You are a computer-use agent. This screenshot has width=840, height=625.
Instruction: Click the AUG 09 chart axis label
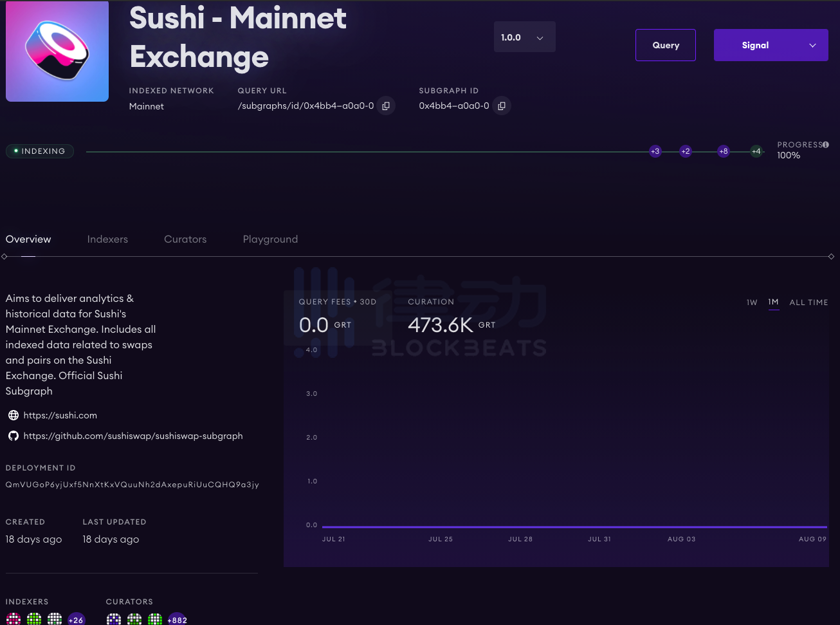[812, 539]
